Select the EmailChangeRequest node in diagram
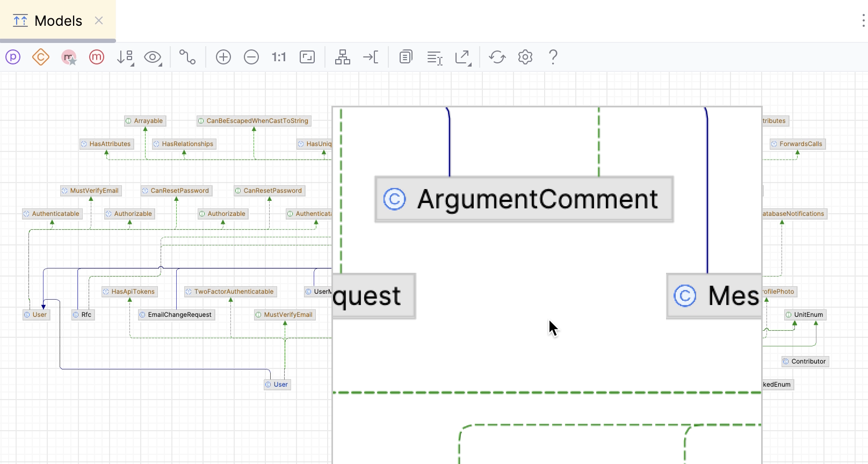The width and height of the screenshot is (868, 464). [177, 315]
